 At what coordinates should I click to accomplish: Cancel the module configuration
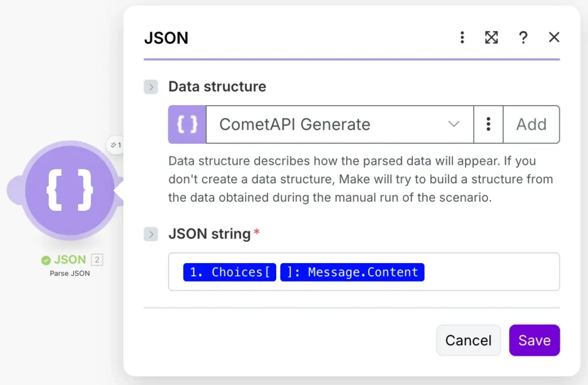[468, 340]
